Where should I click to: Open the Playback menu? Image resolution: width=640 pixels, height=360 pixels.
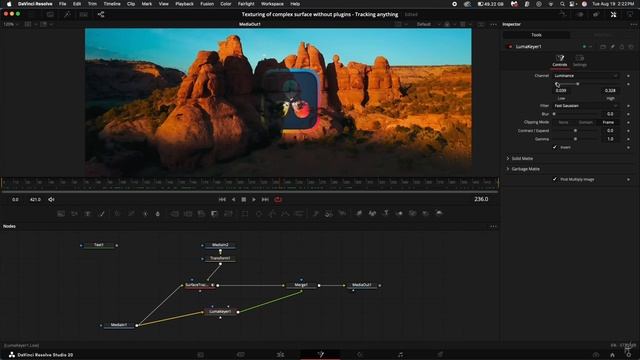(184, 4)
